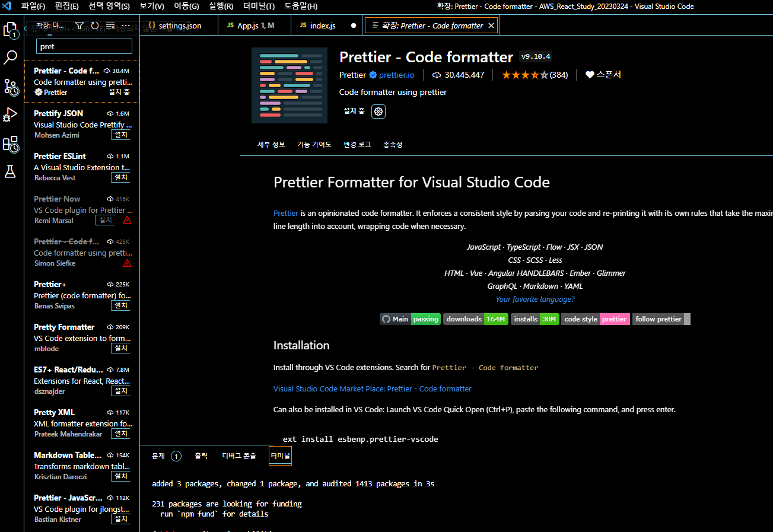Click the Prettier extension manage gear icon
This screenshot has height=532, width=773.
(378, 111)
